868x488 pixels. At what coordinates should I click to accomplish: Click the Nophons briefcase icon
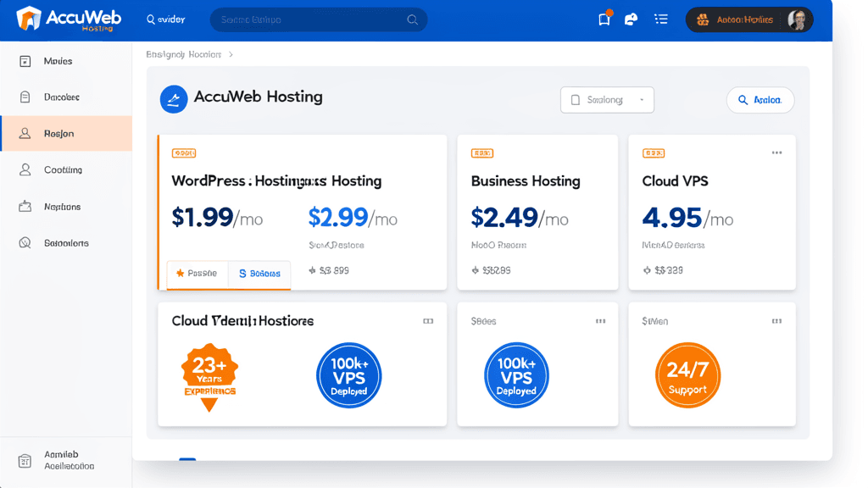(25, 207)
